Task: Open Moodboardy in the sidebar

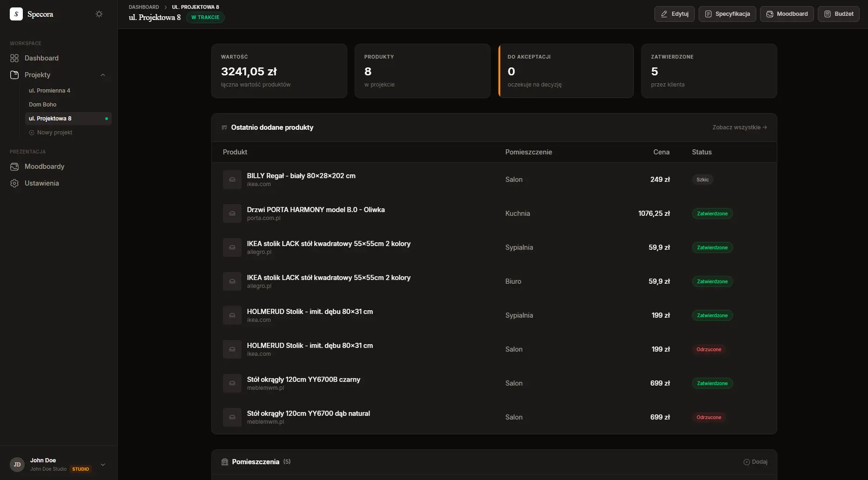Action: pos(44,167)
